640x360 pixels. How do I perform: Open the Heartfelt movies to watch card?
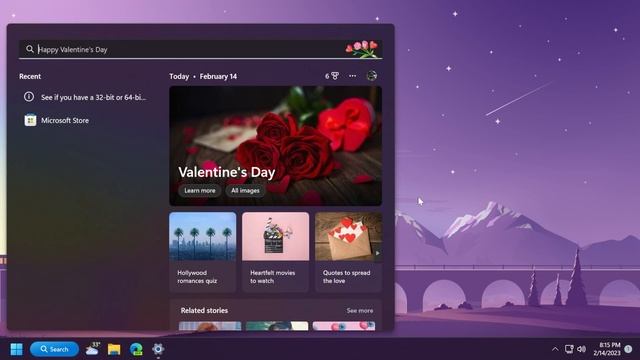[276, 251]
